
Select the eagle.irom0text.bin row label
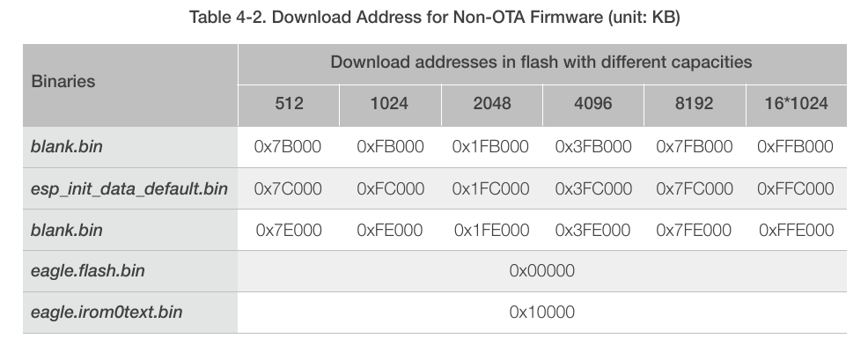[x=107, y=313]
